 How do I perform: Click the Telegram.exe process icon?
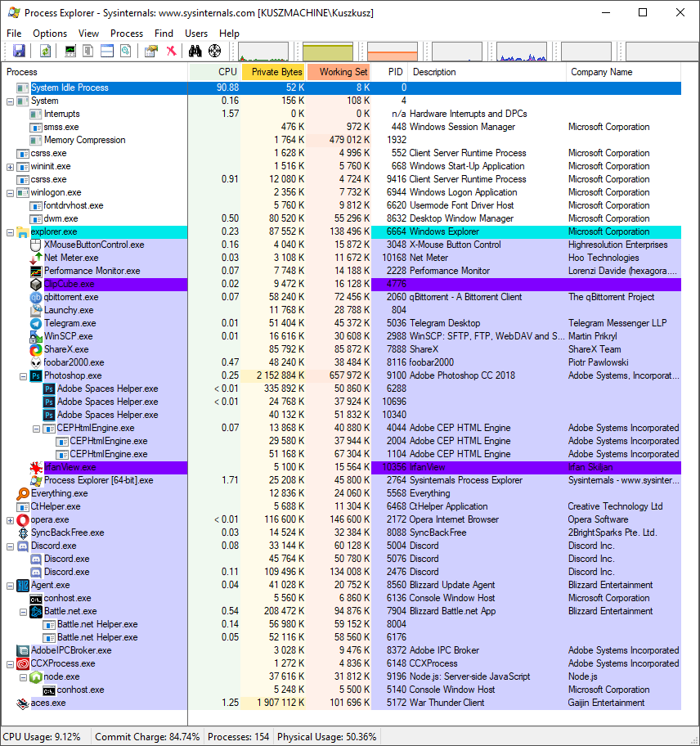tap(36, 324)
